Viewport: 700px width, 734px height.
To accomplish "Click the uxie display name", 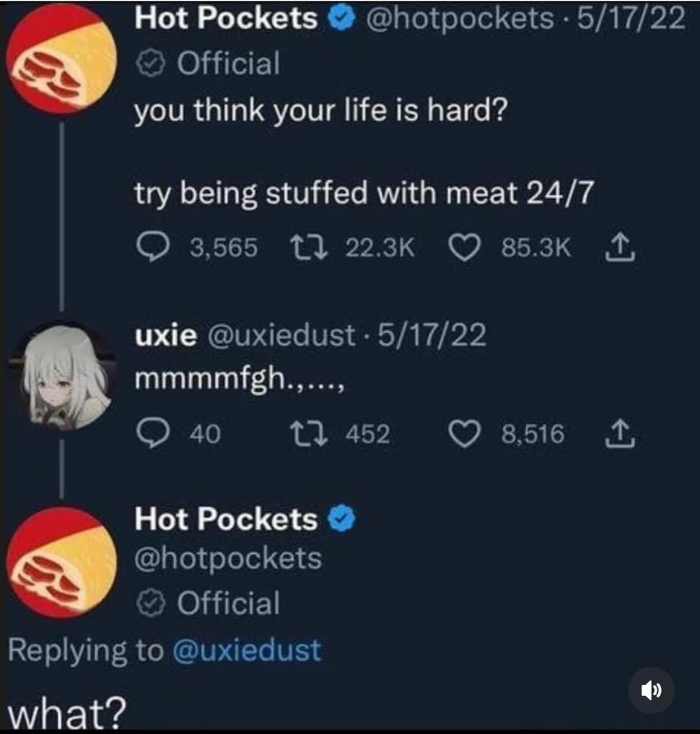I will coord(166,335).
